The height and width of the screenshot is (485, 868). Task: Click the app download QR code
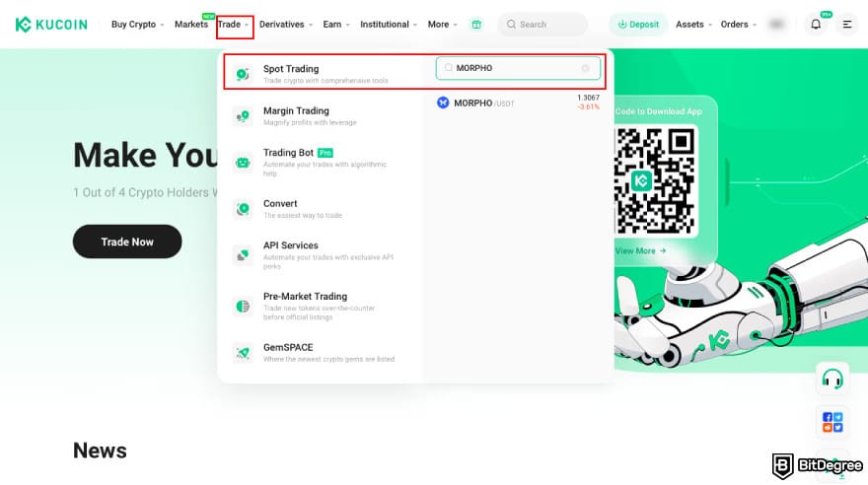655,180
